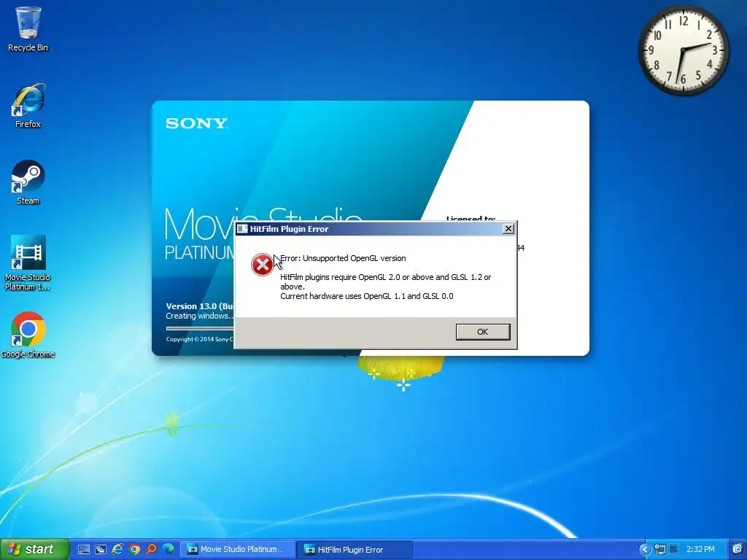Launch Chrome from the quick launch bar
This screenshot has width=747, height=560.
click(x=134, y=550)
